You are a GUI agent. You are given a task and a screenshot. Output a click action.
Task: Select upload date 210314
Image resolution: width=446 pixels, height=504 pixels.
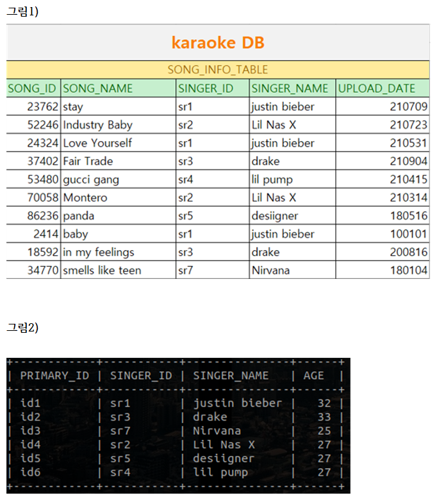(383, 197)
